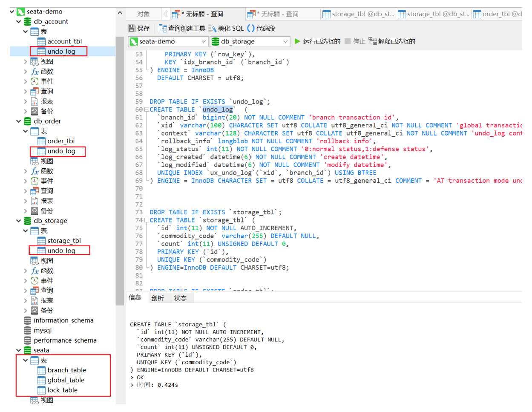Screen dimensions: 532x412
Task: Click the performance_schema database icon
Action: [x=27, y=340]
